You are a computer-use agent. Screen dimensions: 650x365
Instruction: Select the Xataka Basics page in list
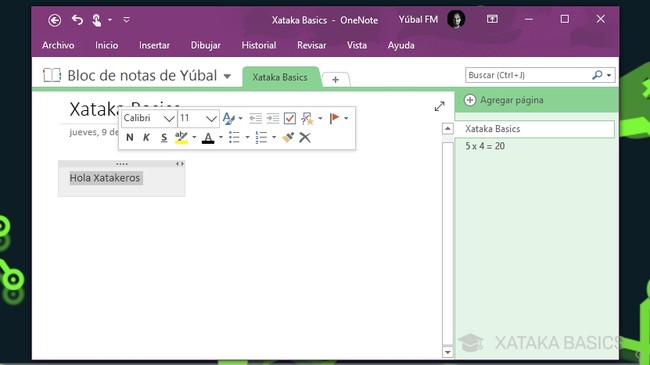(535, 129)
